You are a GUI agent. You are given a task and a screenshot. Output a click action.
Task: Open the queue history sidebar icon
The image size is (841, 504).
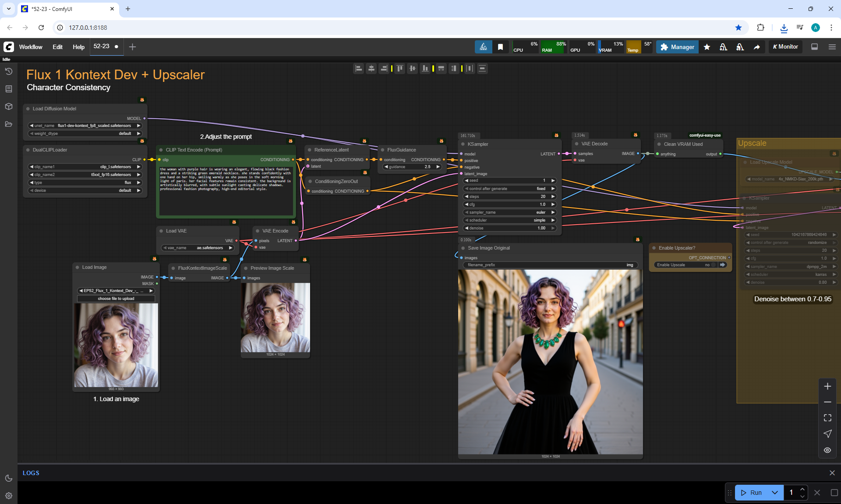coord(8,71)
